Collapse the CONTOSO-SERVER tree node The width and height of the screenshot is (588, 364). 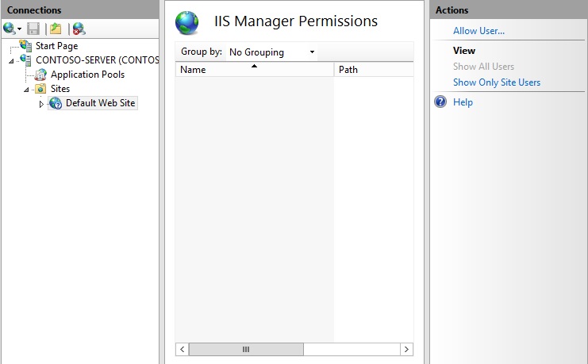click(12, 60)
